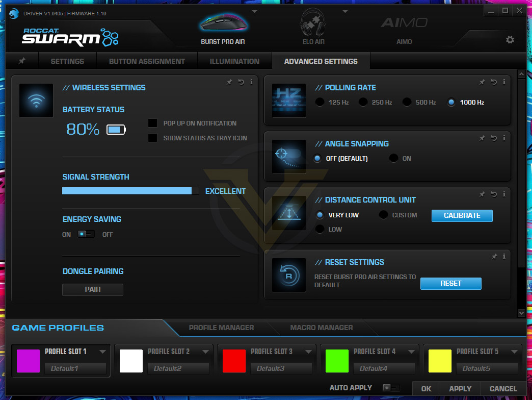Open Profile Slot 4 dropdown
The image size is (532, 400).
[411, 352]
